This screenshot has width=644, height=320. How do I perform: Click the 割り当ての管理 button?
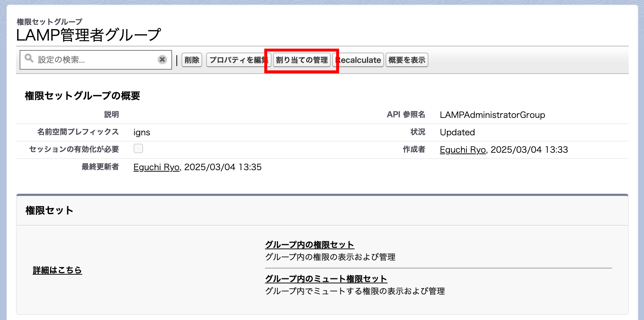pyautogui.click(x=302, y=60)
